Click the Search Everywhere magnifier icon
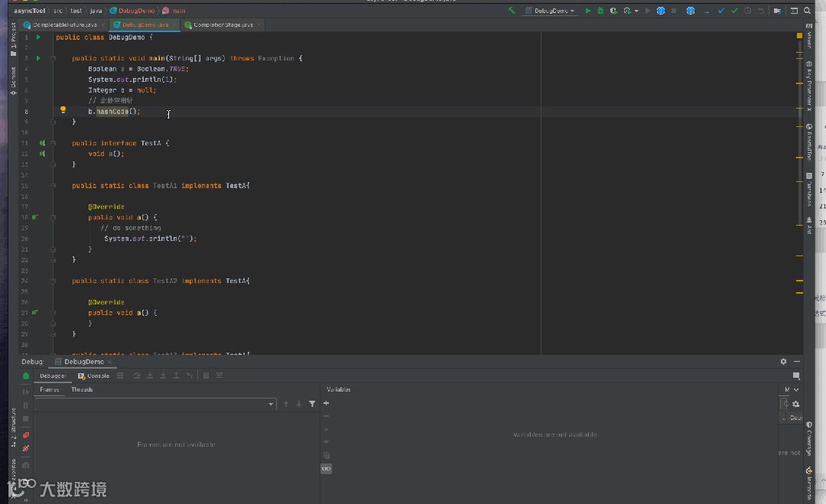The height and width of the screenshot is (504, 826). pos(808,11)
